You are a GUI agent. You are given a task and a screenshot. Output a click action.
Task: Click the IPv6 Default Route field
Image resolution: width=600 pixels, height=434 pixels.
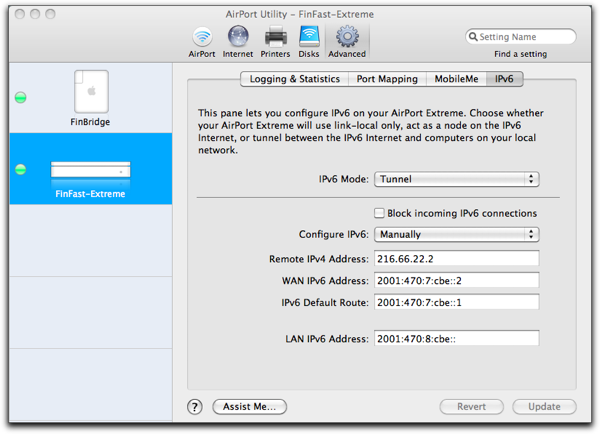point(457,302)
